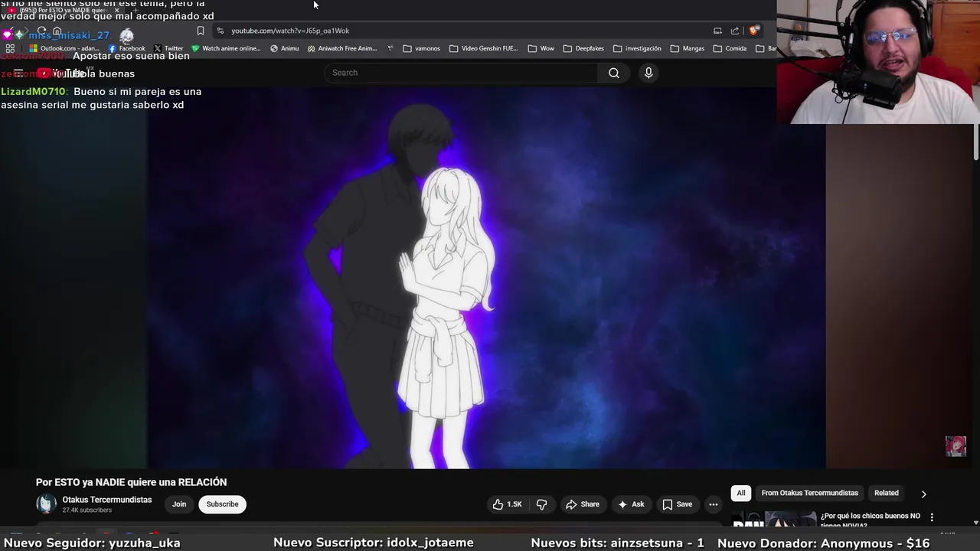Open the vamonos bookmarks folder
The width and height of the screenshot is (980, 551).
coord(422,48)
